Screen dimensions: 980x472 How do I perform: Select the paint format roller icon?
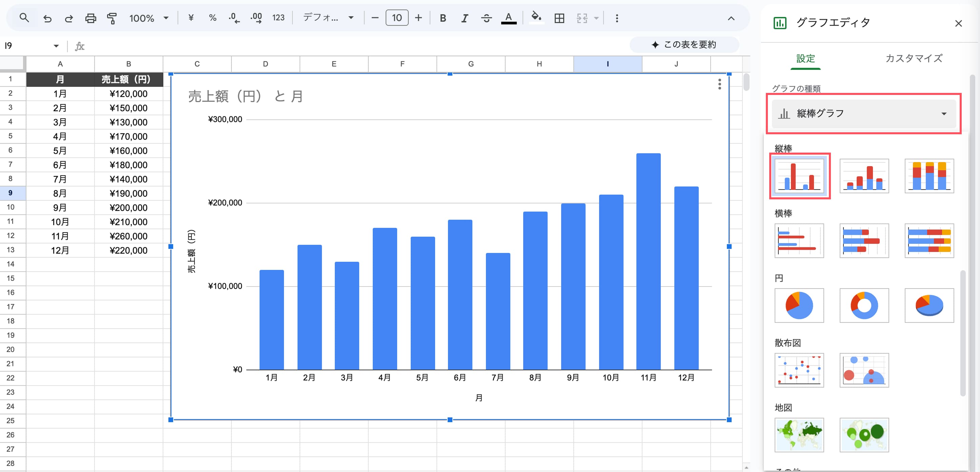coord(112,18)
